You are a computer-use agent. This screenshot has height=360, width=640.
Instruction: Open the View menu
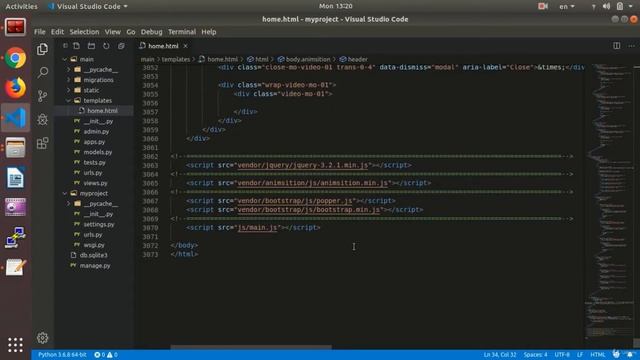coord(112,32)
